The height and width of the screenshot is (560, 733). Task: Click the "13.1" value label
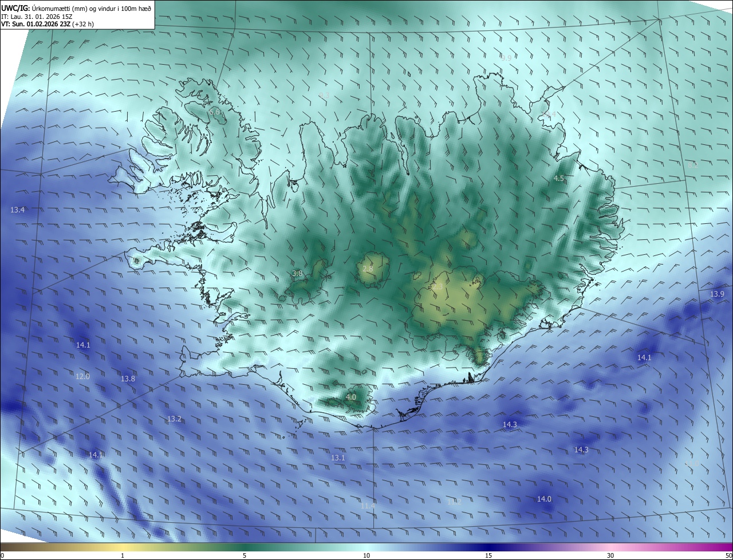[x=338, y=458]
